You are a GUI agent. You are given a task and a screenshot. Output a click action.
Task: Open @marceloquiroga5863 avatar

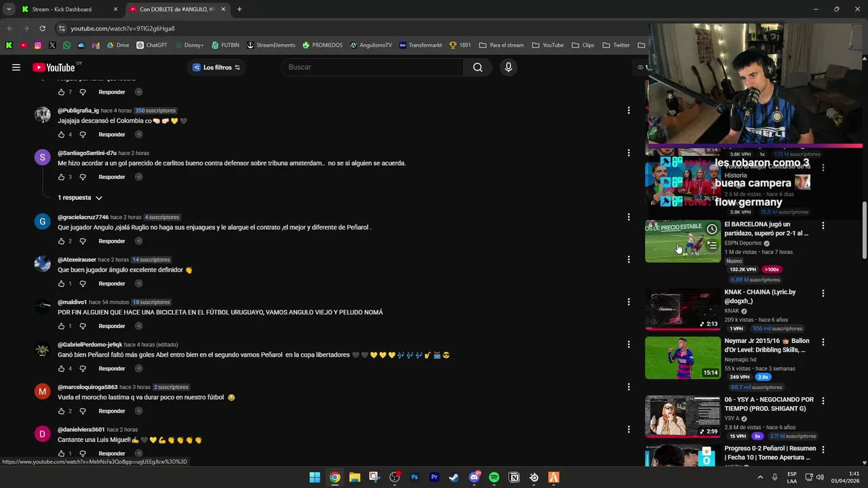pyautogui.click(x=42, y=391)
